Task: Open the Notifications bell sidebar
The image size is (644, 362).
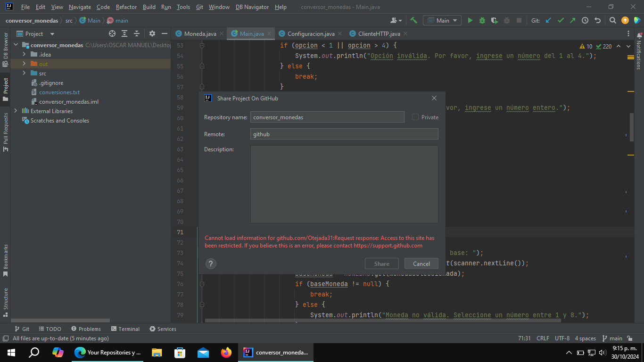Action: [639, 52]
